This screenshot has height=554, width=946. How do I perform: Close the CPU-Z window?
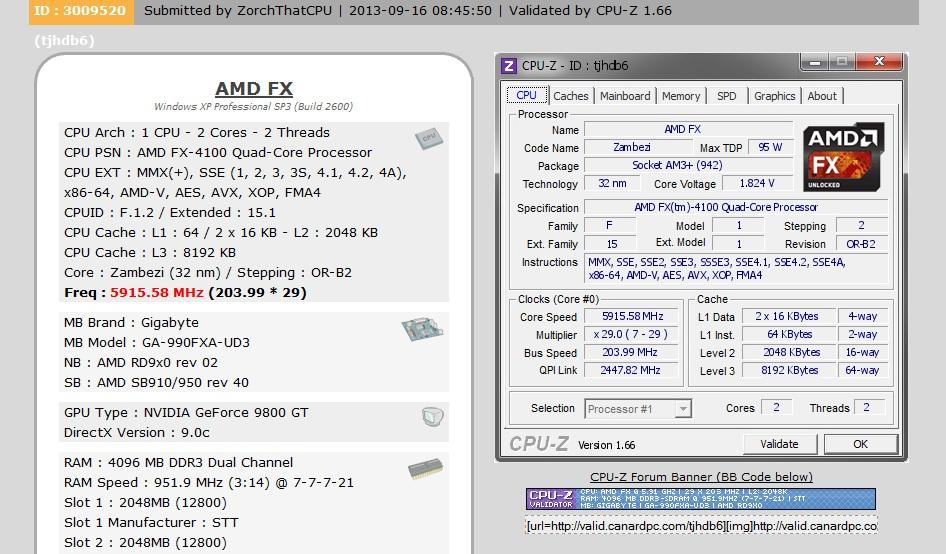click(x=879, y=61)
